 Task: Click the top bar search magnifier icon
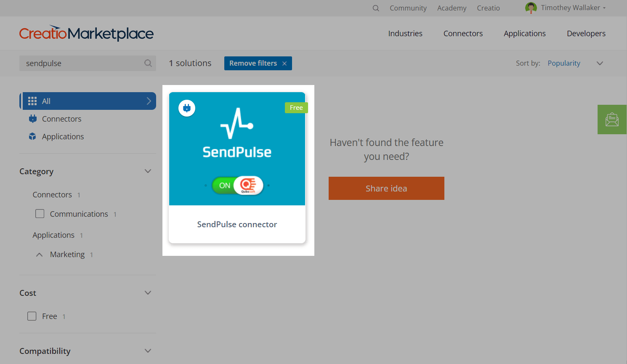[x=376, y=8]
